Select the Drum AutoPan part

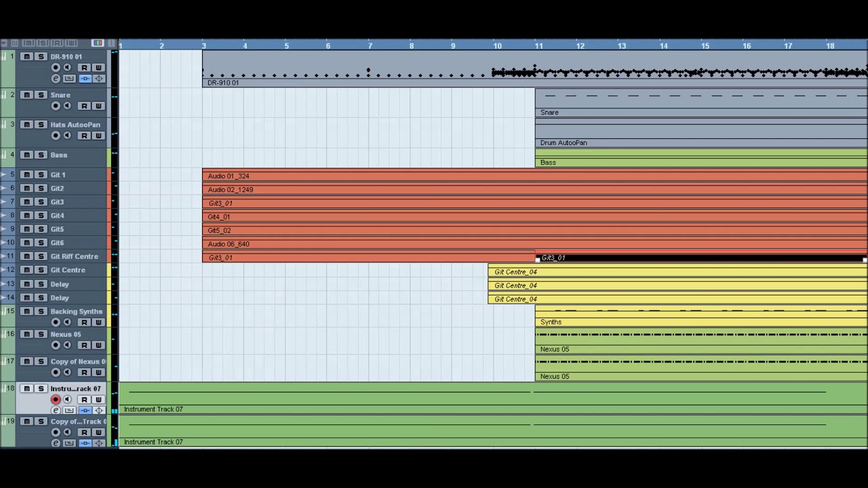[701, 134]
